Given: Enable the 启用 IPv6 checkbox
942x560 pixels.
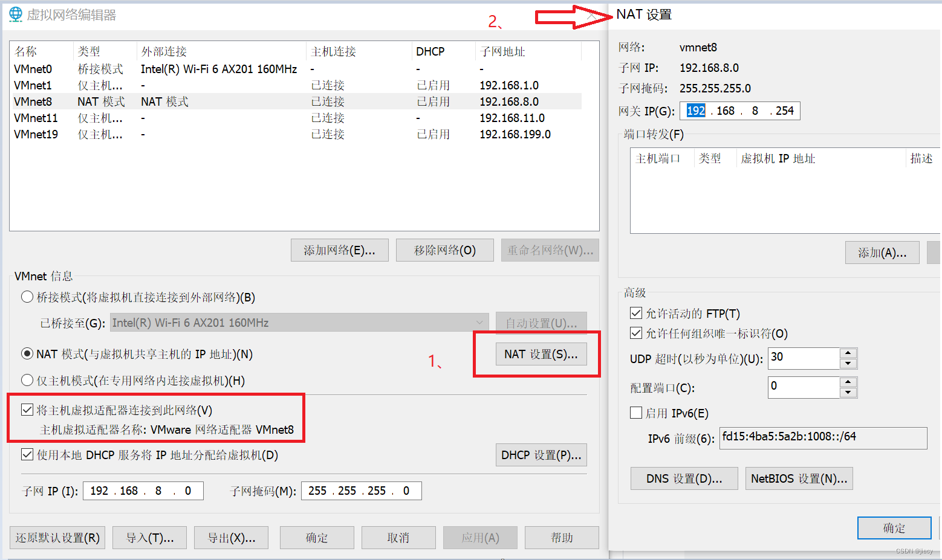Looking at the screenshot, I should click(635, 413).
